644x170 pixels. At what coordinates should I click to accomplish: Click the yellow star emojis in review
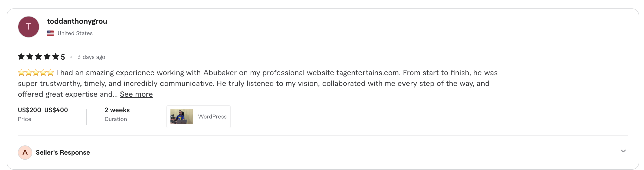pos(36,73)
